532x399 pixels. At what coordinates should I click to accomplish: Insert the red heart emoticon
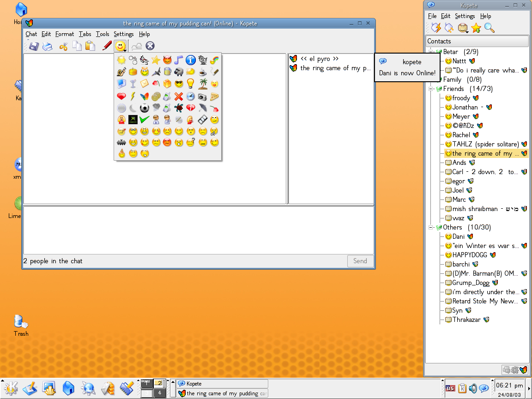(121, 97)
